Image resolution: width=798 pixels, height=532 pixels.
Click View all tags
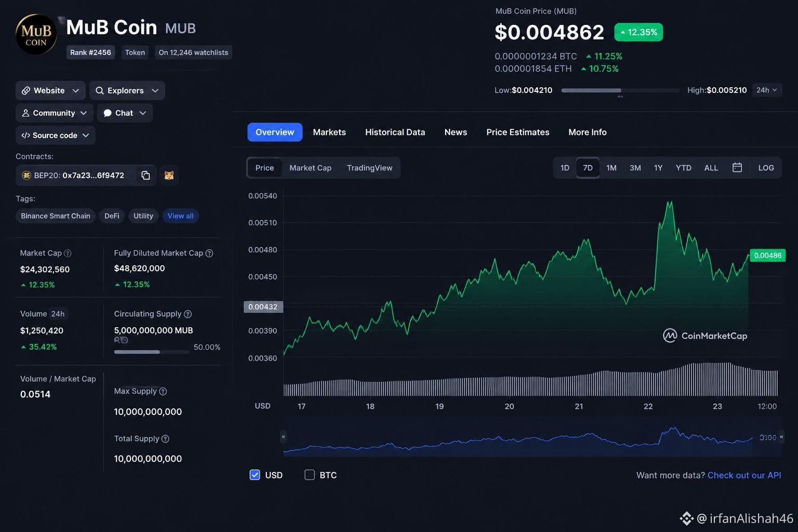click(x=180, y=216)
